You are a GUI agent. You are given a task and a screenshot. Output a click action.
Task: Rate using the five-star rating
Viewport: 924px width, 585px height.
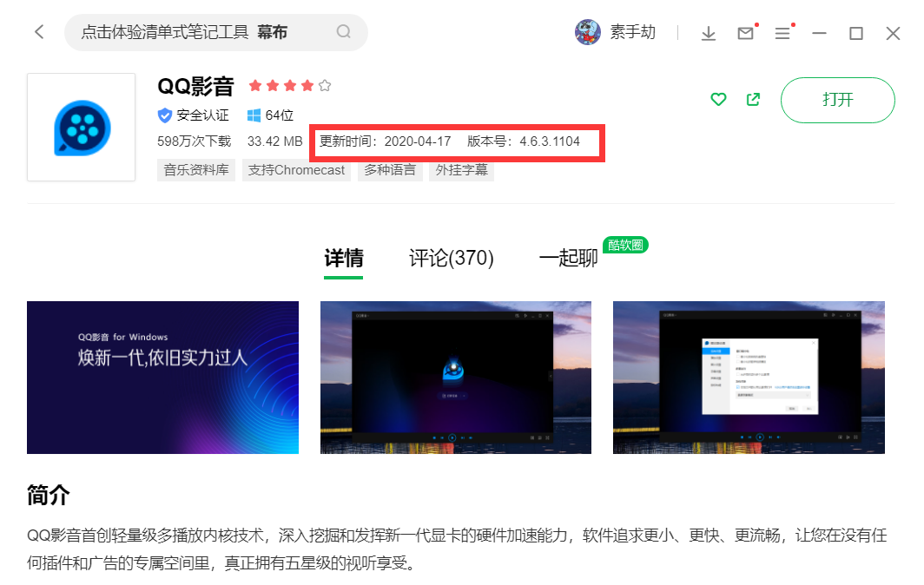pos(289,86)
